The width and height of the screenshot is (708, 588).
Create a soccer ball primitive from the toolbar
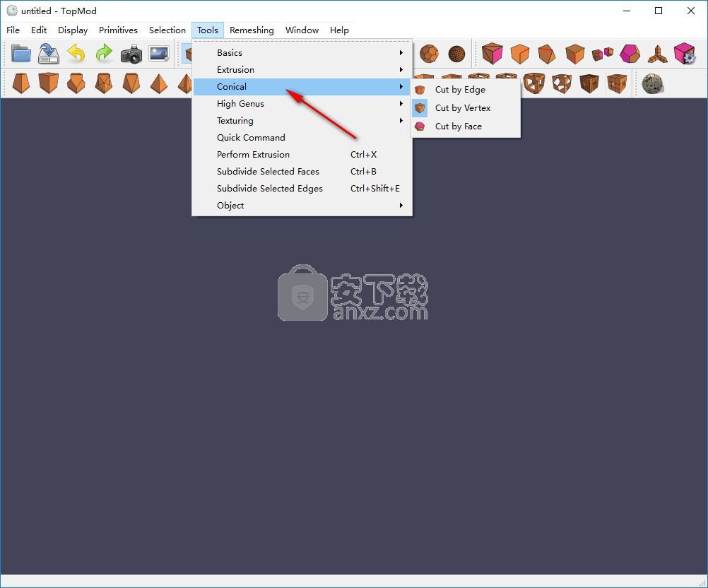[429, 54]
